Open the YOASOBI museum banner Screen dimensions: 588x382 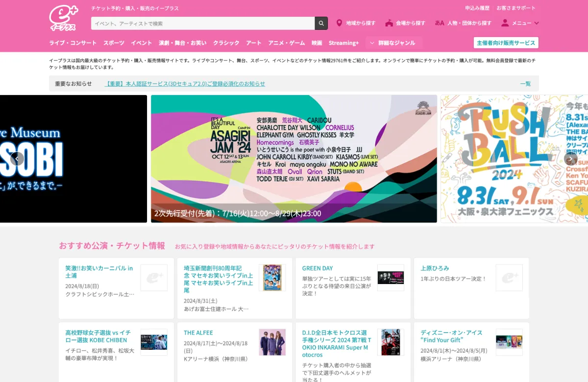coord(73,159)
